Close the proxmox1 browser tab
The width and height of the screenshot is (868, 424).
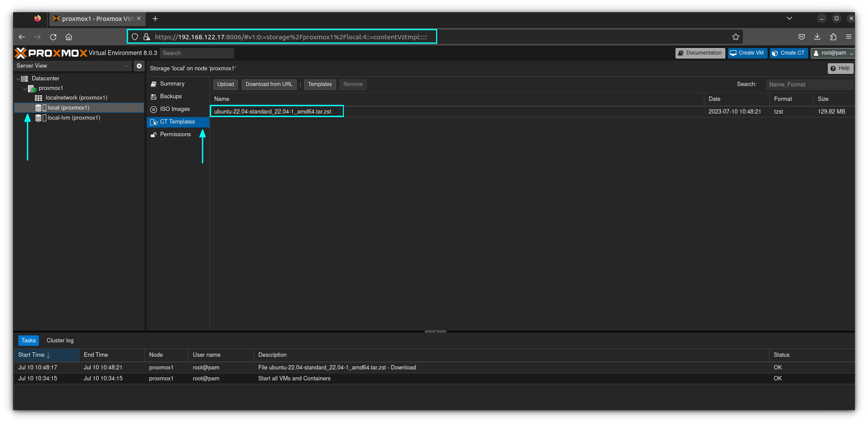click(139, 18)
